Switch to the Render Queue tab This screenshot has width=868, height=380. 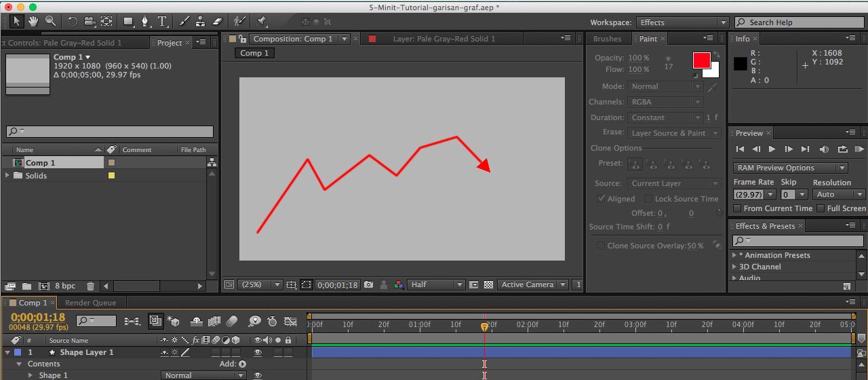coord(90,303)
